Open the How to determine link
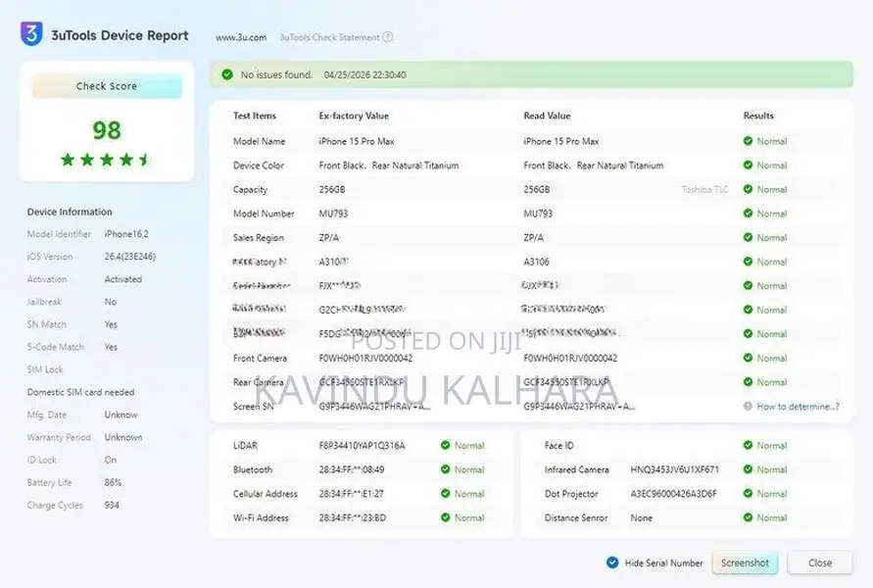The image size is (873, 588). pos(798,407)
